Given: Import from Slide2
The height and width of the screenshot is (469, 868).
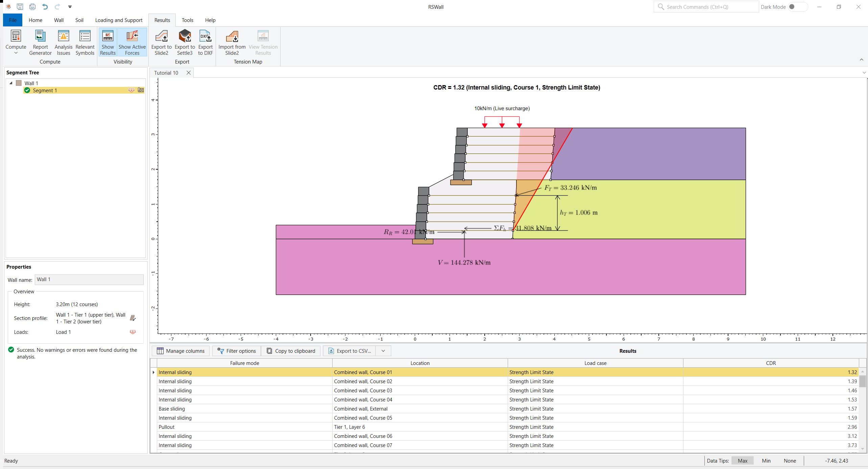Looking at the screenshot, I should (x=232, y=43).
